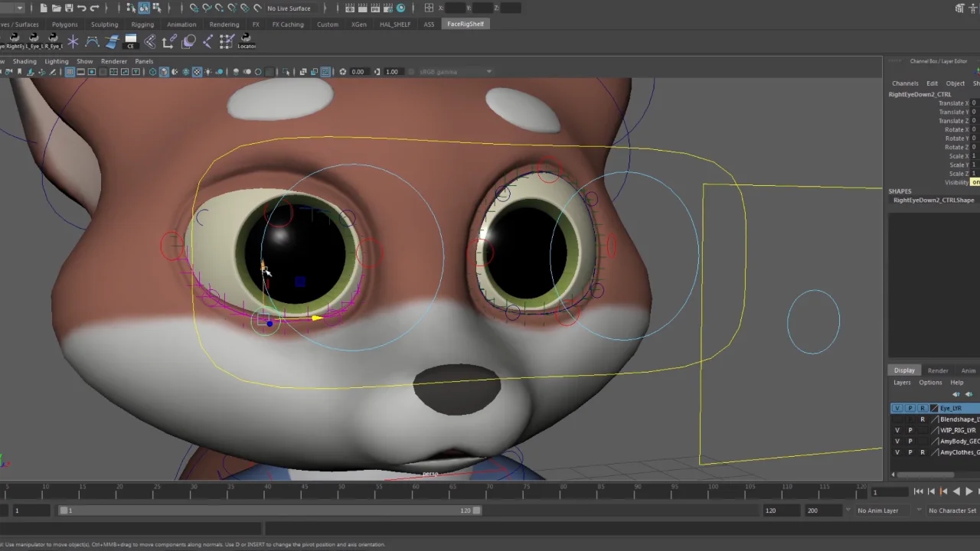The width and height of the screenshot is (980, 551).
Task: Toggle visibility of Eye_LYR layer
Action: point(897,409)
